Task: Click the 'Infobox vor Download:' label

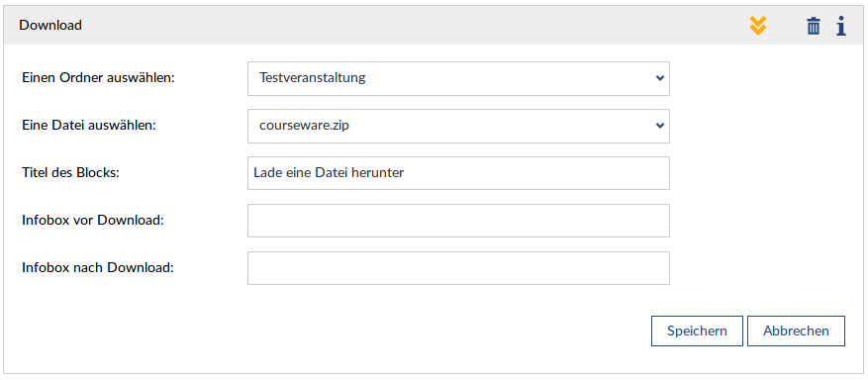Action: [93, 220]
